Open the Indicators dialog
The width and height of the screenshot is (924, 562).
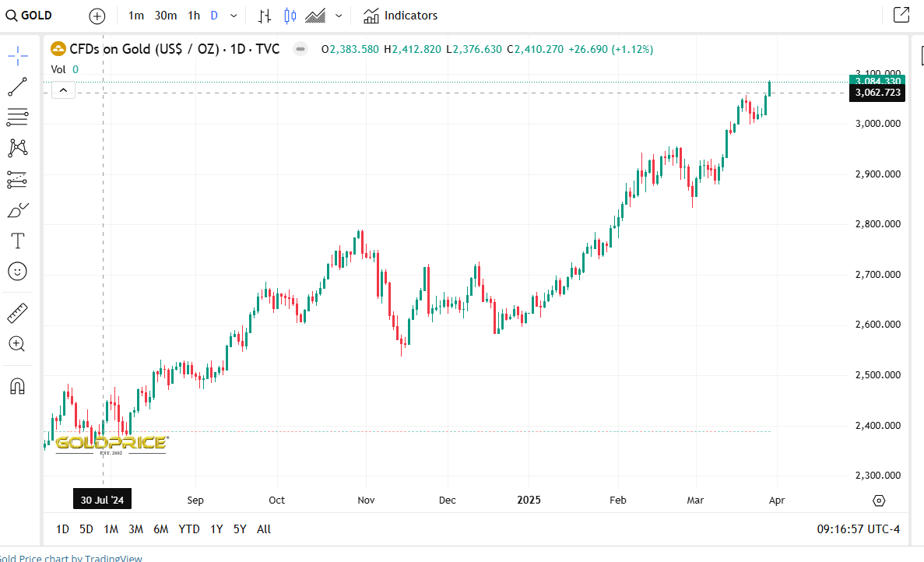400,16
